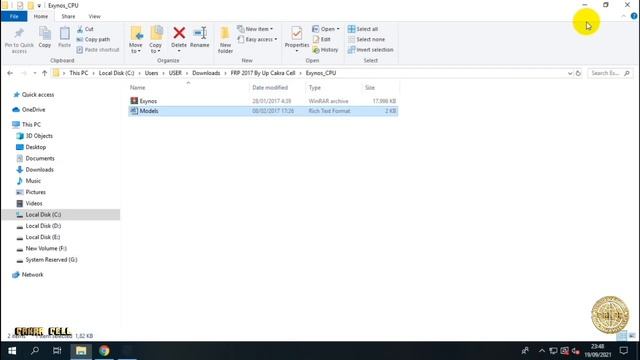The image size is (640, 360).
Task: Click Pin to Quick access icon
Action: tap(19, 40)
